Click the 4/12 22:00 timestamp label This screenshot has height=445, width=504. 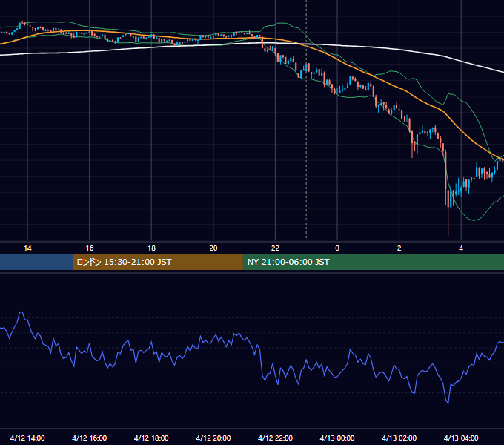coord(275,438)
